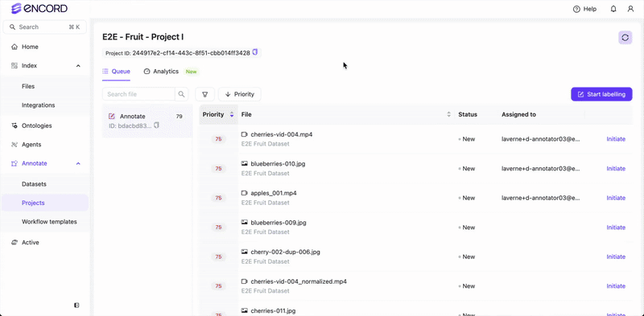Viewport: 644px width, 316px height.
Task: Click the Search file input
Action: coord(138,94)
